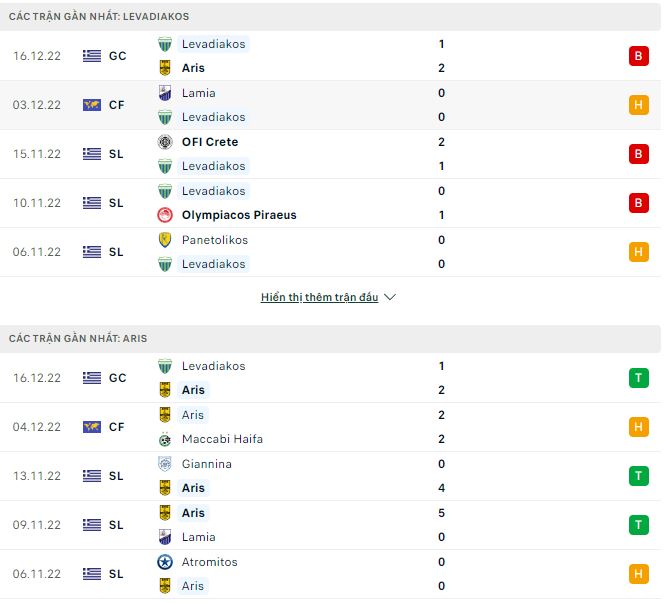This screenshot has height=603, width=667.
Task: Click red B result badge for 16.12.22
Action: coord(638,56)
